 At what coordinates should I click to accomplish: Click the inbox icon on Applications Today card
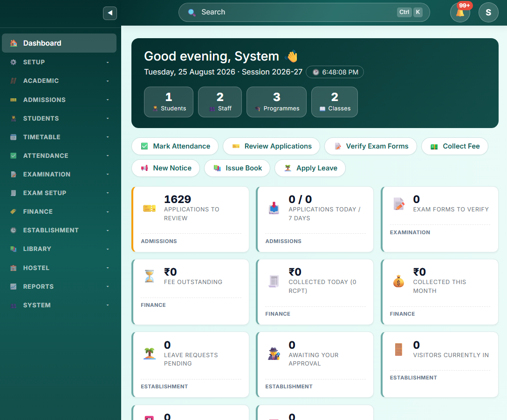click(274, 209)
